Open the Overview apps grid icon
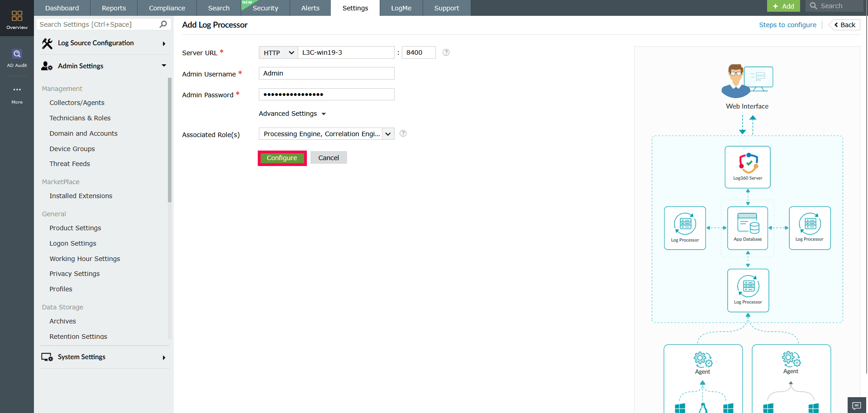The image size is (868, 413). [x=17, y=16]
